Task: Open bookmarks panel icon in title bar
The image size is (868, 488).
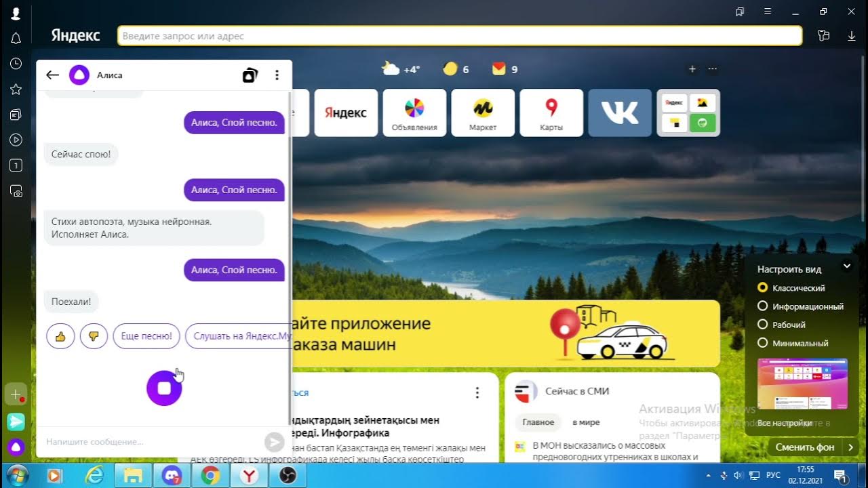Action: (x=739, y=12)
